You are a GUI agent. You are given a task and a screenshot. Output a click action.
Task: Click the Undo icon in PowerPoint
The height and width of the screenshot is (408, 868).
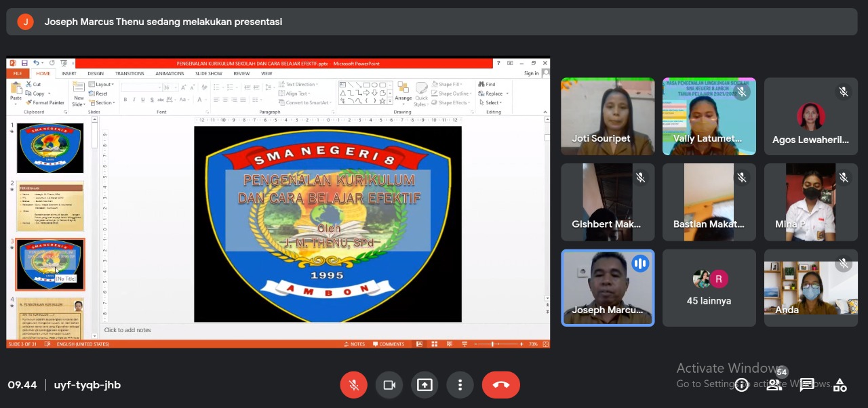coord(36,63)
